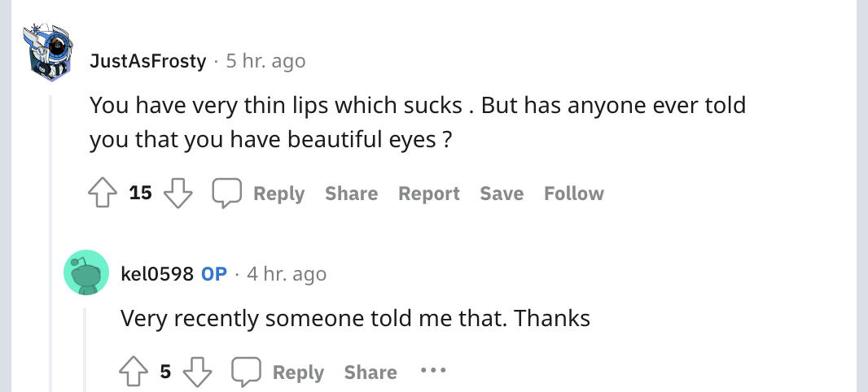Open the JustAsFrosty username link
This screenshot has width=868, height=392.
pos(148,61)
